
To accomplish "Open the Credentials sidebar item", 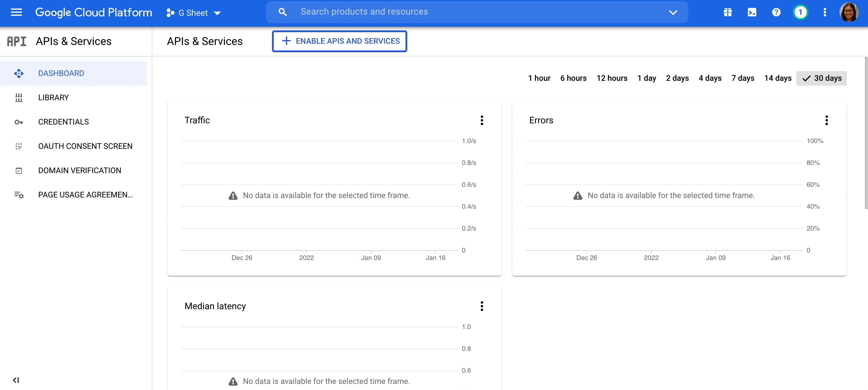I will (73, 122).
